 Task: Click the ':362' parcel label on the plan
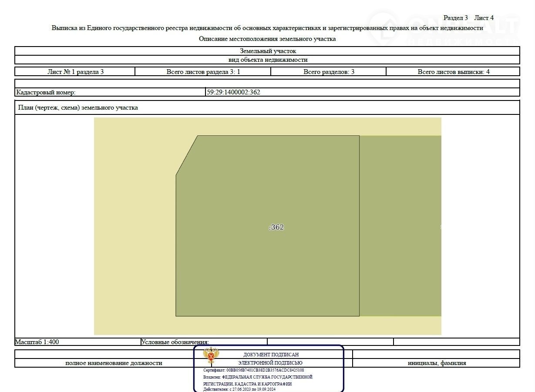click(276, 227)
